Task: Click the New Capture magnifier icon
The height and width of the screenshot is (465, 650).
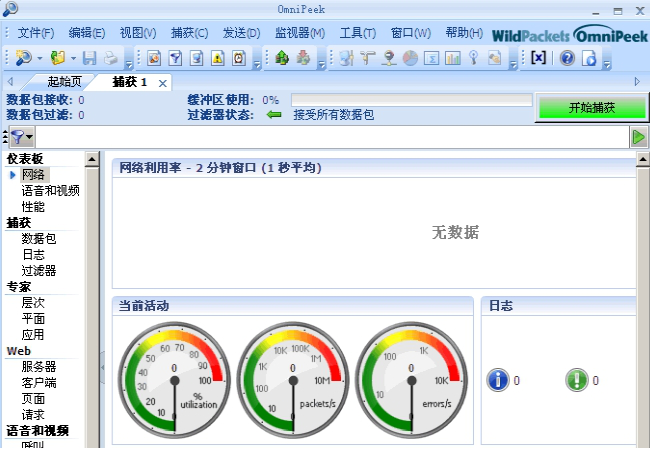Action: [x=23, y=58]
